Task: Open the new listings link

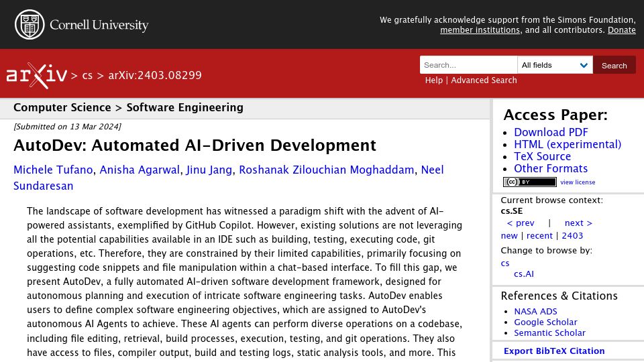Action: (x=509, y=235)
